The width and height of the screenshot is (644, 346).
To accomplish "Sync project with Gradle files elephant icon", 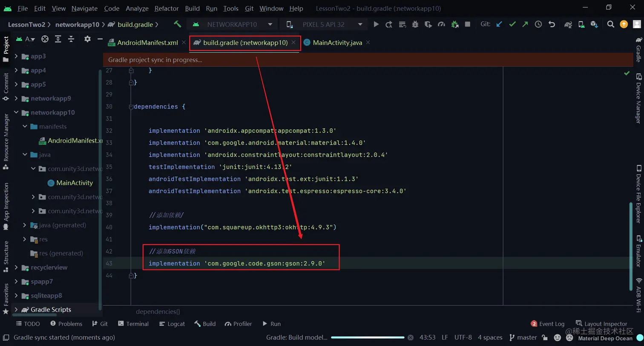I will tap(568, 24).
